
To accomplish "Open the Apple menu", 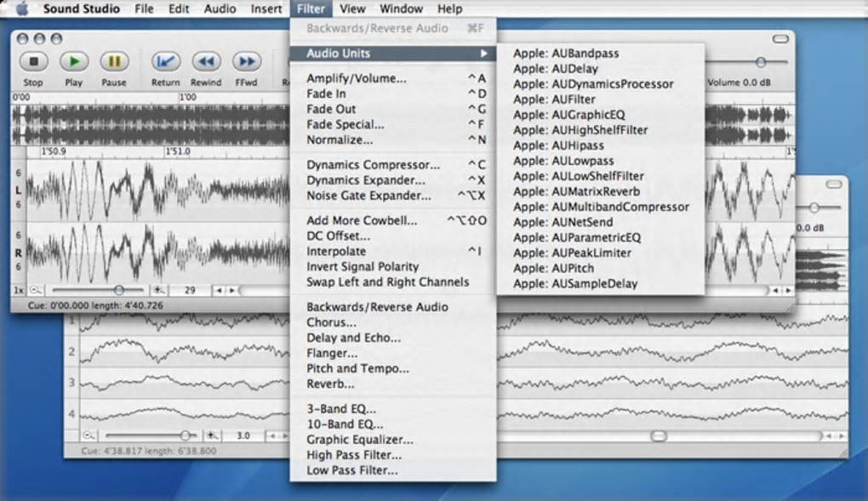I will click(21, 9).
